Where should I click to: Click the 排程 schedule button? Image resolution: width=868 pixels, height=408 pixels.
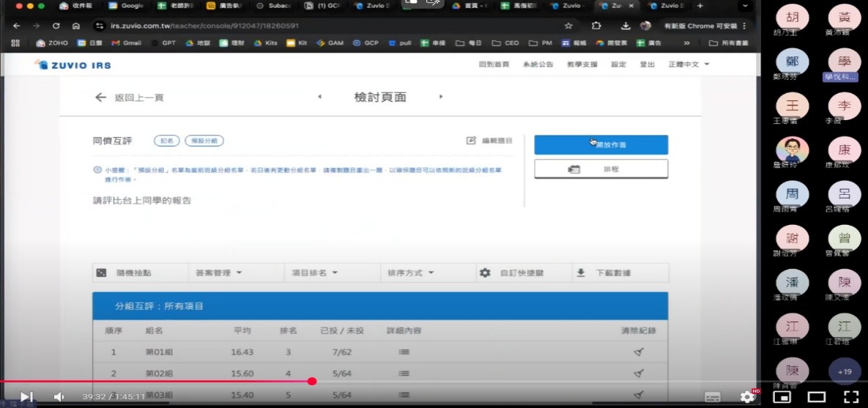click(x=601, y=169)
